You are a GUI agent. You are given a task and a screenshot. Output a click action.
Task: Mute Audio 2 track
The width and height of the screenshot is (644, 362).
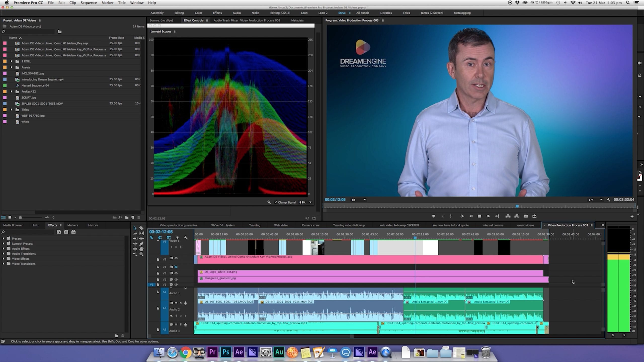pyautogui.click(x=176, y=303)
